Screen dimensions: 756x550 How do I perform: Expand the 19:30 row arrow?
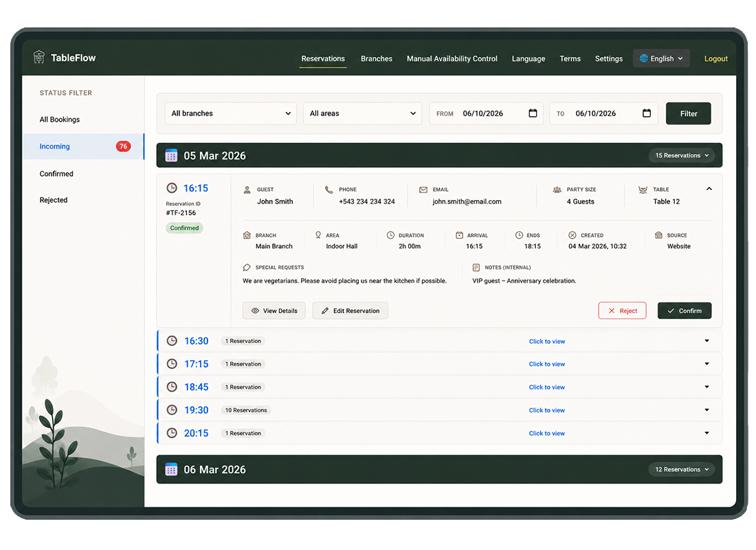[x=707, y=410]
